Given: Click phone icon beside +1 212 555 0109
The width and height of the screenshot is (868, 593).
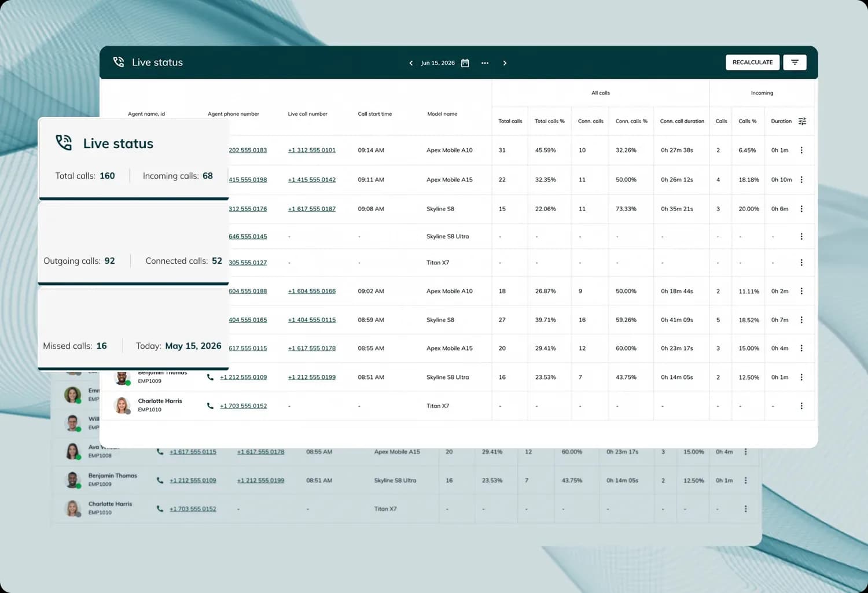Looking at the screenshot, I should tap(210, 377).
